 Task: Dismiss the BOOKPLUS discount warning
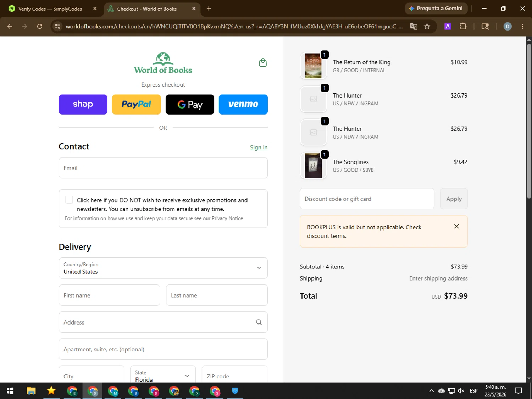pos(456,226)
